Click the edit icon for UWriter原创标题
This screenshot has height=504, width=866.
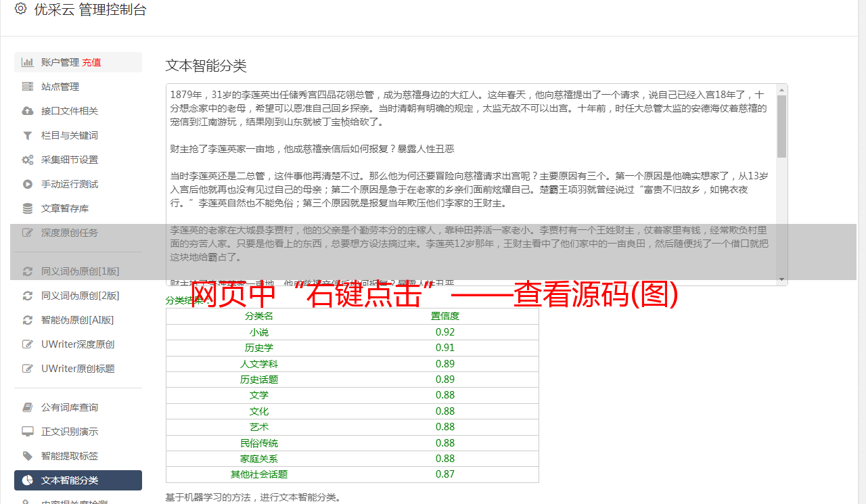point(28,369)
